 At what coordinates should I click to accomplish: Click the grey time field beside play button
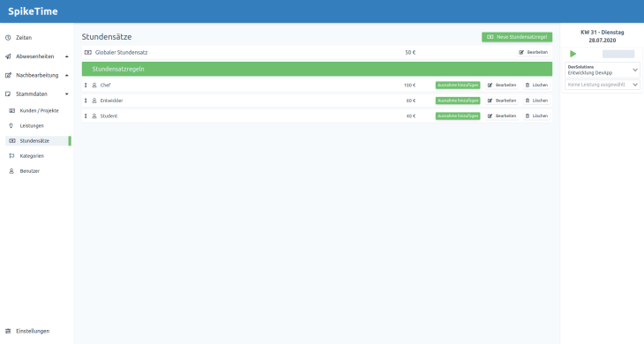[x=618, y=54]
